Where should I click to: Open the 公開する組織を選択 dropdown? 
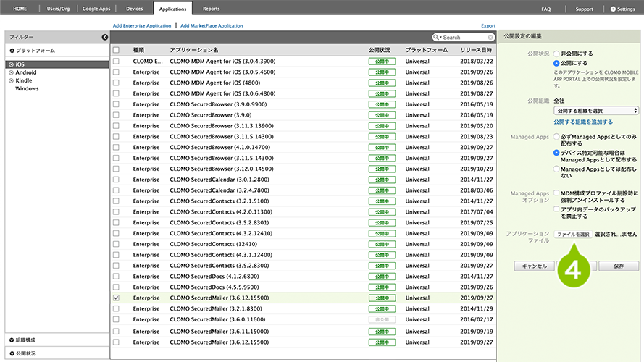pyautogui.click(x=596, y=111)
